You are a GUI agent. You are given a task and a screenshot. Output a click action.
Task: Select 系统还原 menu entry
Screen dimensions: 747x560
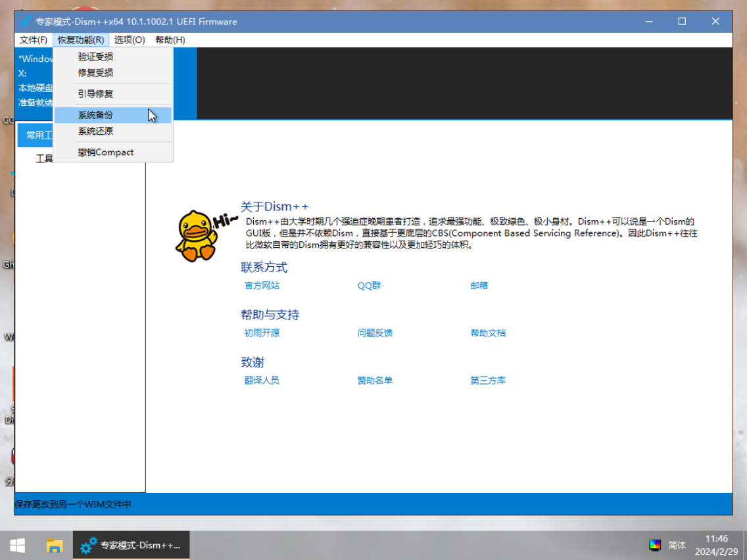113,131
